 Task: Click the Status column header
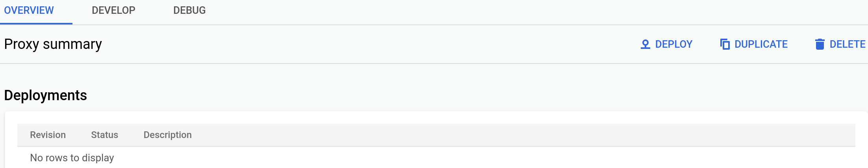[x=104, y=135]
